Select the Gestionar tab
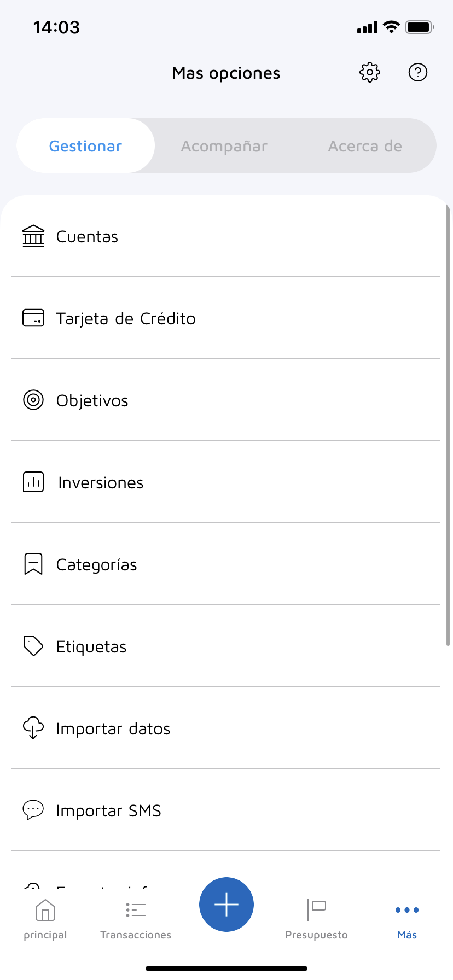Viewport: 453px width, 980px height. (85, 146)
